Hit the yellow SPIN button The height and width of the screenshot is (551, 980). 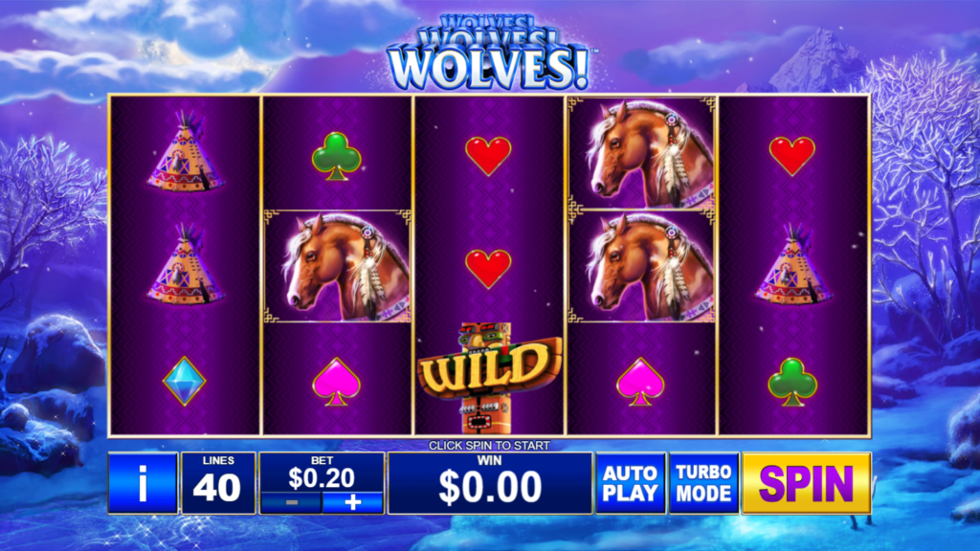tap(806, 483)
